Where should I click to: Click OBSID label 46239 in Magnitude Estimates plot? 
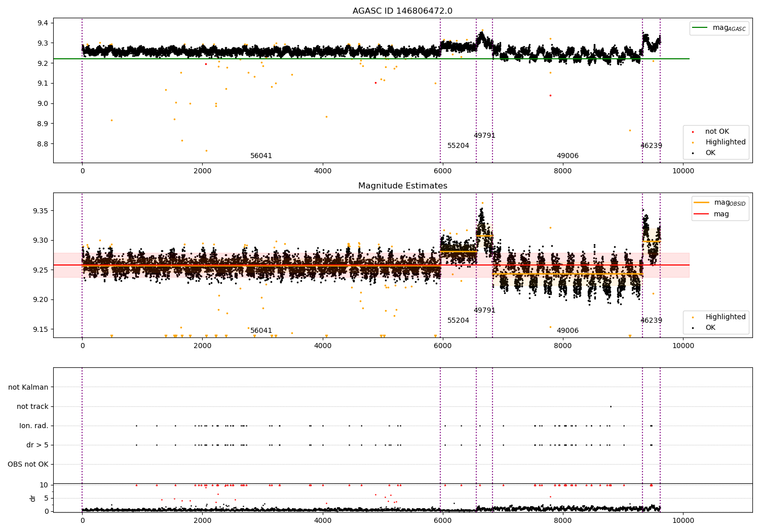(651, 321)
